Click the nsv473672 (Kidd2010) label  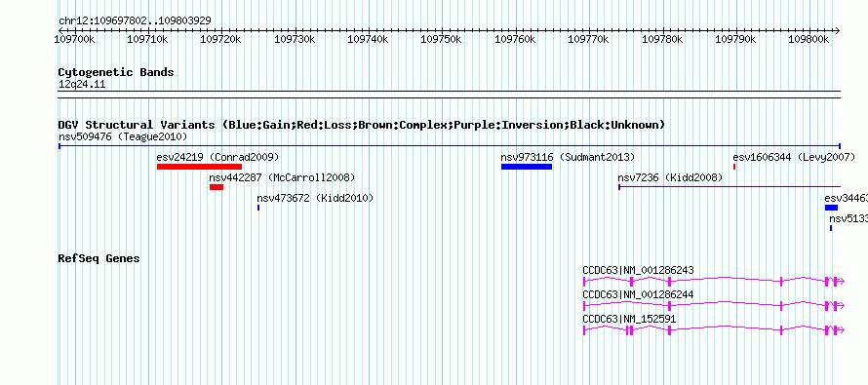pos(315,198)
